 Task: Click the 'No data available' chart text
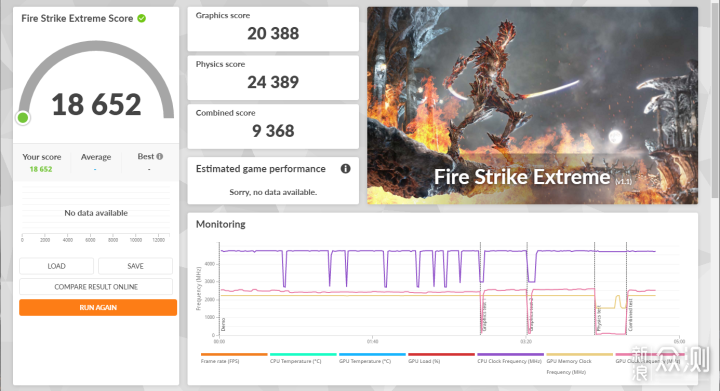coord(96,213)
